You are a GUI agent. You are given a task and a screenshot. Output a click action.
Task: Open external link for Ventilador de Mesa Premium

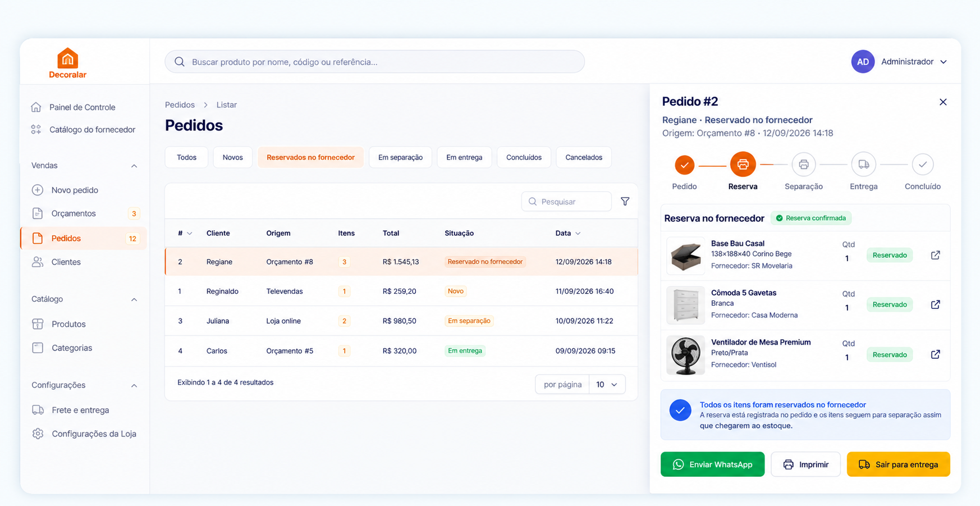935,354
